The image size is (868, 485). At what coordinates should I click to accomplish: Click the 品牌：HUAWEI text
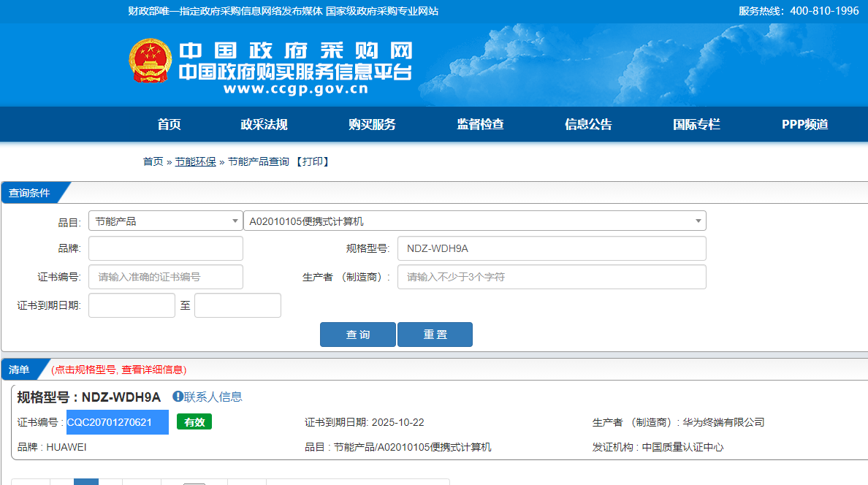[52, 447]
